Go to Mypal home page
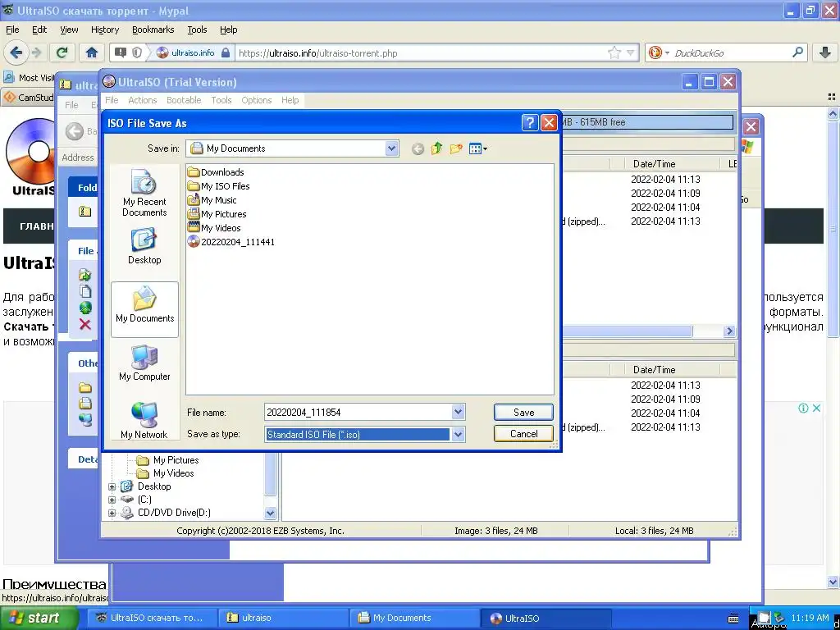 [92, 52]
